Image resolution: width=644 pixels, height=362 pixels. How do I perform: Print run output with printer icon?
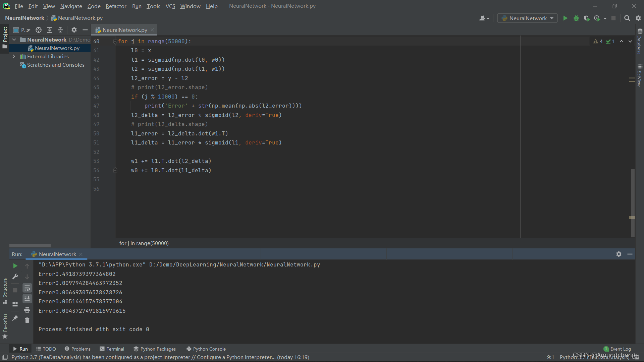[x=27, y=310]
